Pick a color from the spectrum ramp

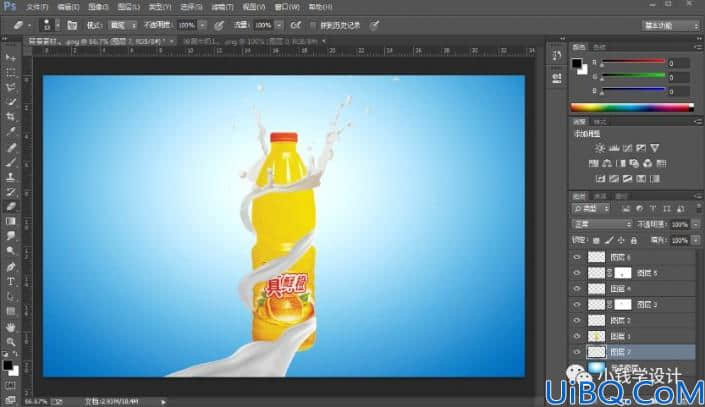(x=632, y=107)
